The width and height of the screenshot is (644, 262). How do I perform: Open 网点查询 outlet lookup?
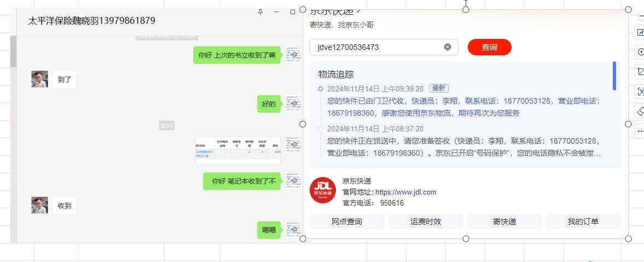[347, 221]
